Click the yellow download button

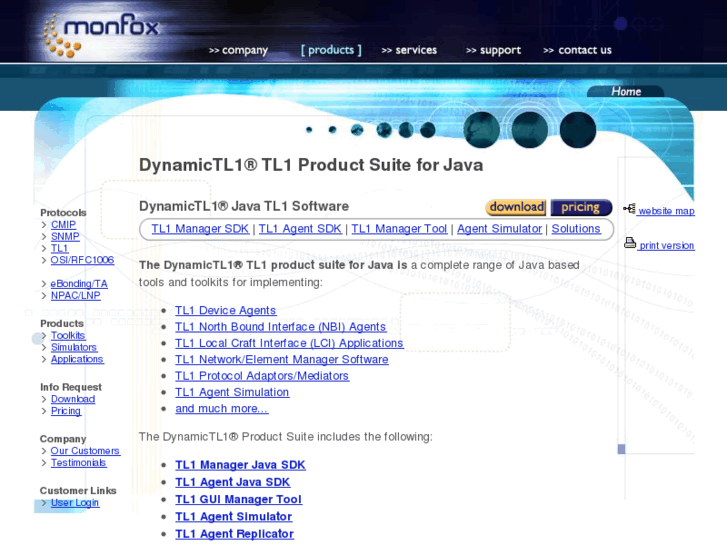pyautogui.click(x=516, y=207)
